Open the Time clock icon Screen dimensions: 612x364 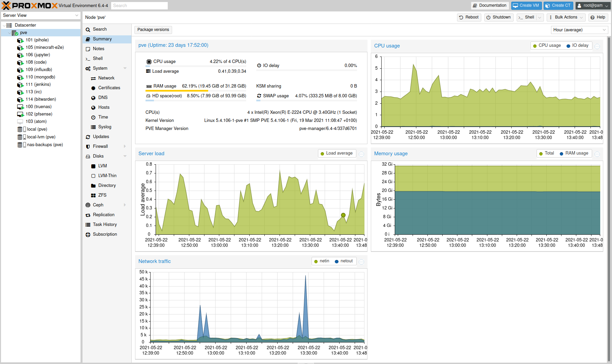[93, 118]
